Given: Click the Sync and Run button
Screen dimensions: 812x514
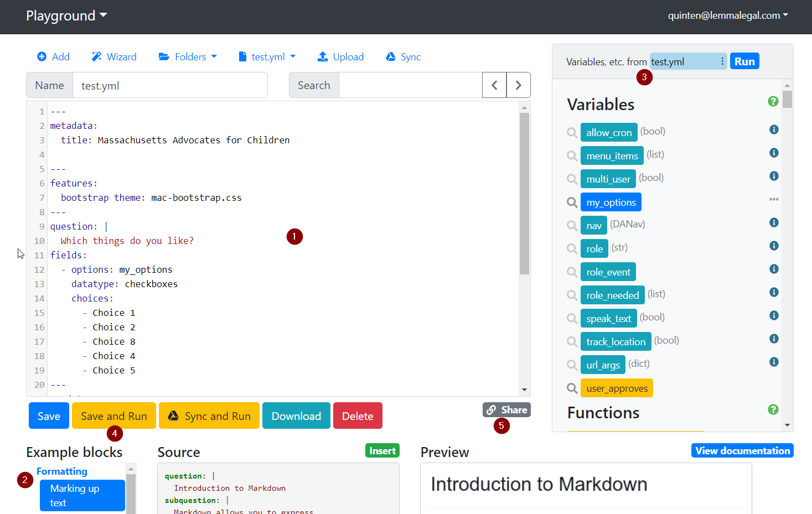Looking at the screenshot, I should 209,416.
